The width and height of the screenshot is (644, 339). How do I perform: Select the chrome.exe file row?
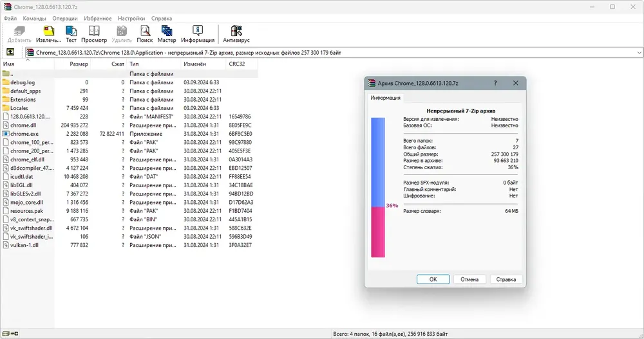[129, 134]
